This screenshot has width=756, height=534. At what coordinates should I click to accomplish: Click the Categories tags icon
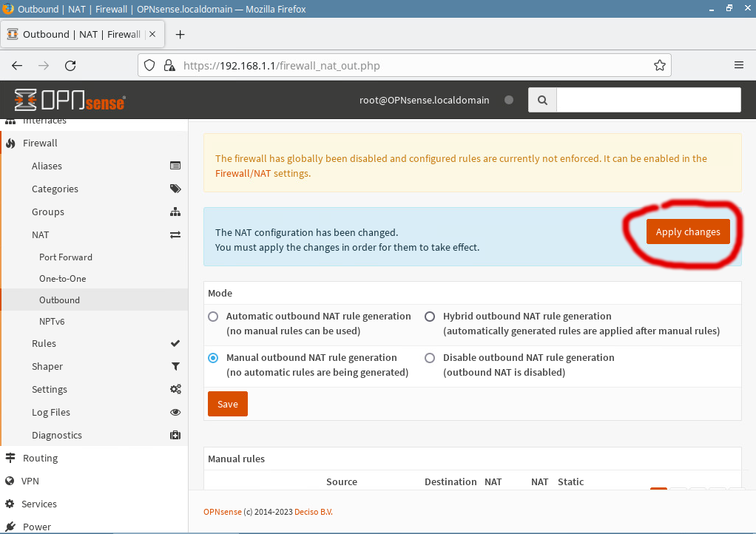tap(175, 189)
